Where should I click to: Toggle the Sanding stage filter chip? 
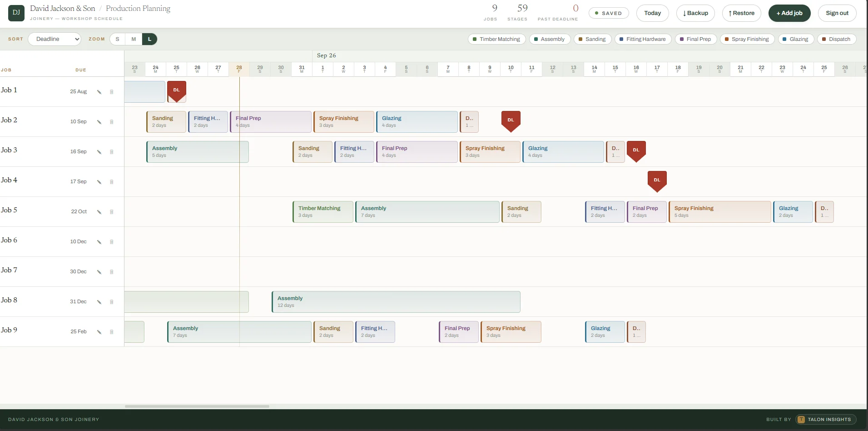[592, 39]
